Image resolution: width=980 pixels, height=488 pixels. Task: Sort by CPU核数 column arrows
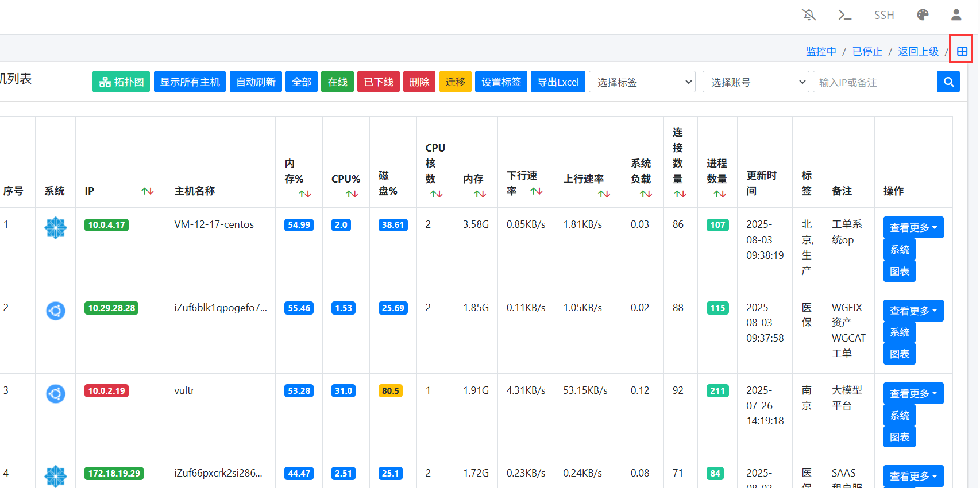pos(436,194)
